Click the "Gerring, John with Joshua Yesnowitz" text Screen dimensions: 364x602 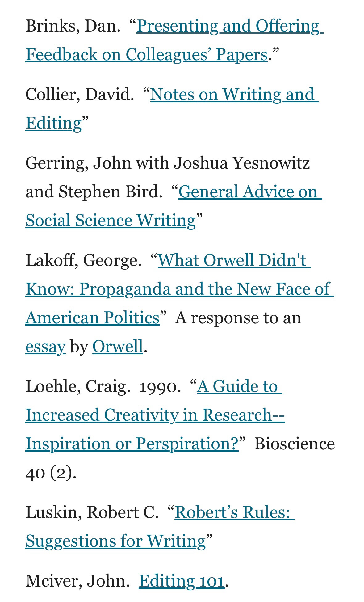click(x=168, y=163)
